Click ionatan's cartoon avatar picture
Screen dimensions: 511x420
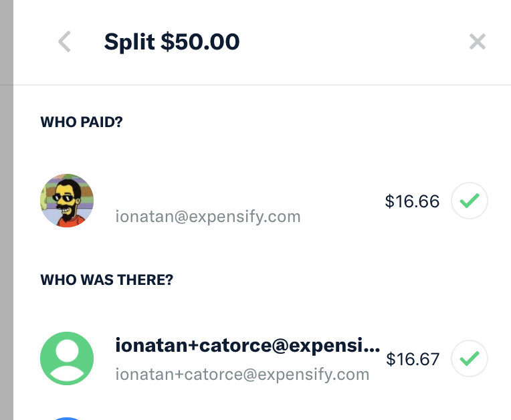tap(67, 201)
